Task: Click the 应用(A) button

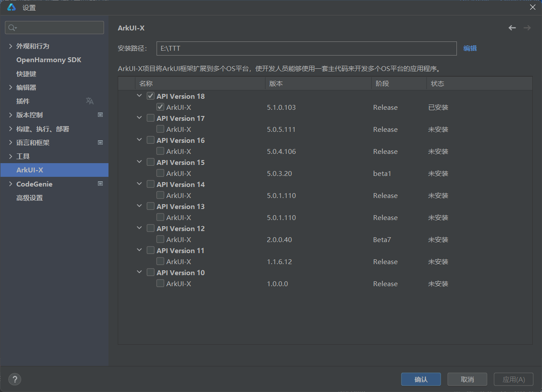Action: pyautogui.click(x=514, y=379)
